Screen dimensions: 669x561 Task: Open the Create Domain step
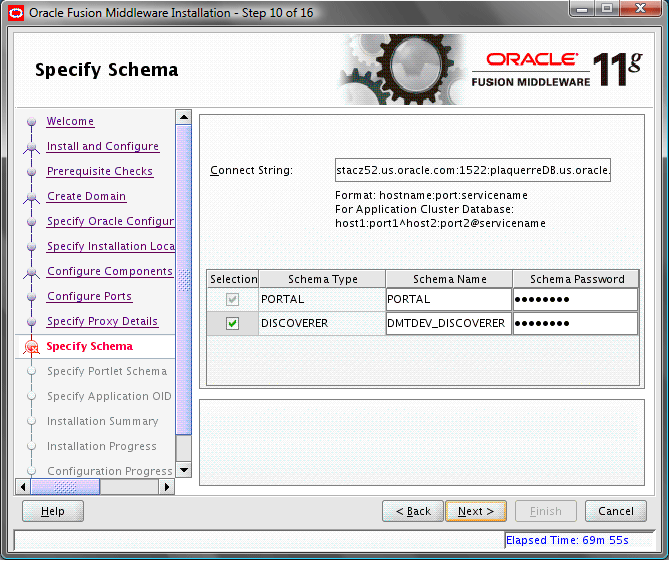click(x=86, y=196)
